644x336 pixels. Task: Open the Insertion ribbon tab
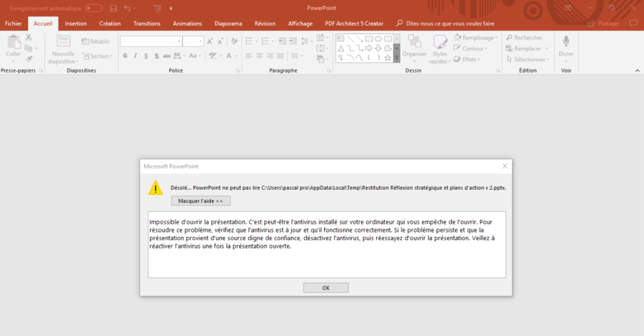[75, 23]
